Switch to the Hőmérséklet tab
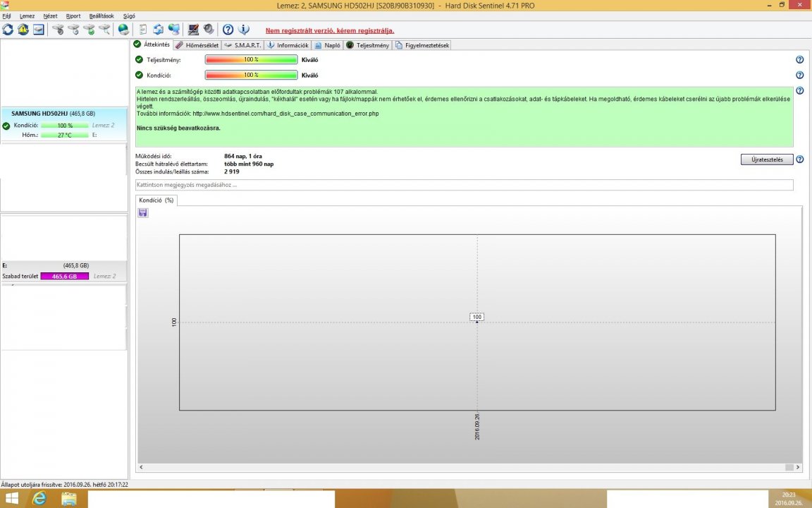 (197, 45)
